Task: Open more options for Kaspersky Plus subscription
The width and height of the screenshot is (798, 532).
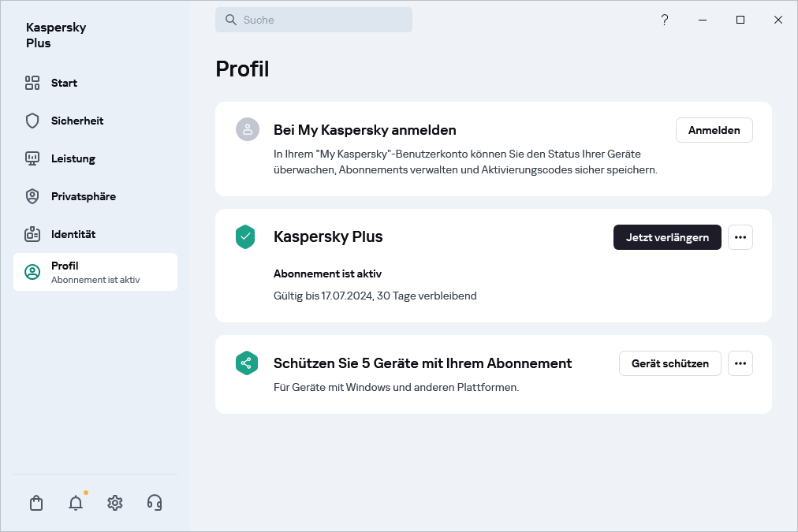Action: pyautogui.click(x=740, y=237)
